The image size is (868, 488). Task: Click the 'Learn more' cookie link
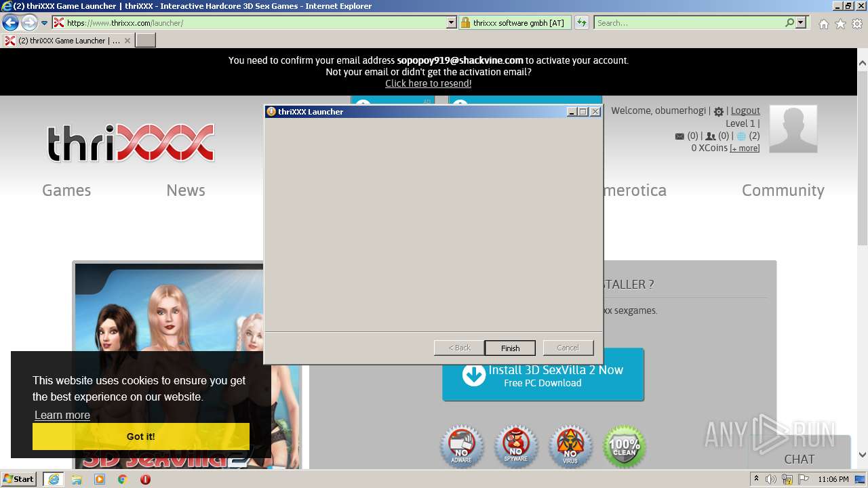(62, 415)
